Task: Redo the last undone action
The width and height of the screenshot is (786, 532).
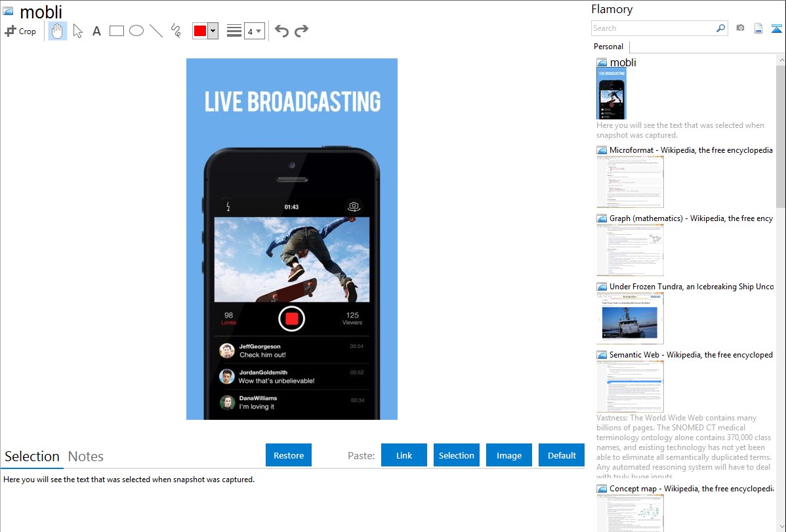Action: [301, 31]
